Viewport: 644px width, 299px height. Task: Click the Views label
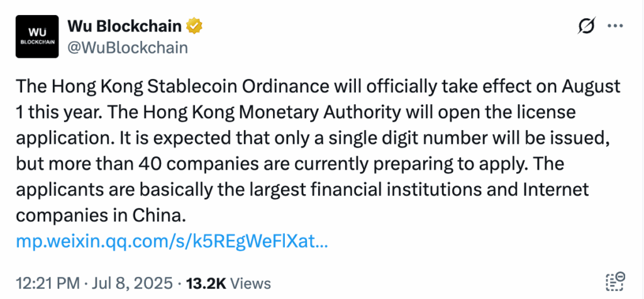tap(250, 283)
